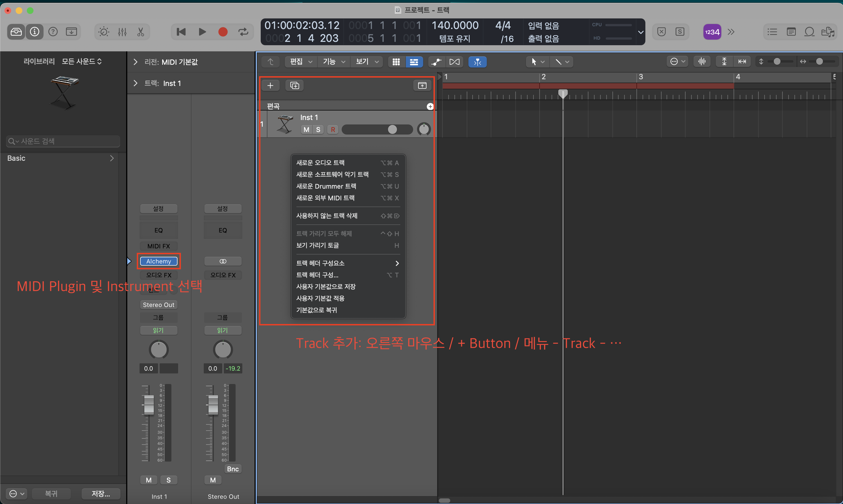The image size is (843, 504).
Task: Select 사용하지 않는 트랙 삭제 menu item
Action: pyautogui.click(x=326, y=216)
